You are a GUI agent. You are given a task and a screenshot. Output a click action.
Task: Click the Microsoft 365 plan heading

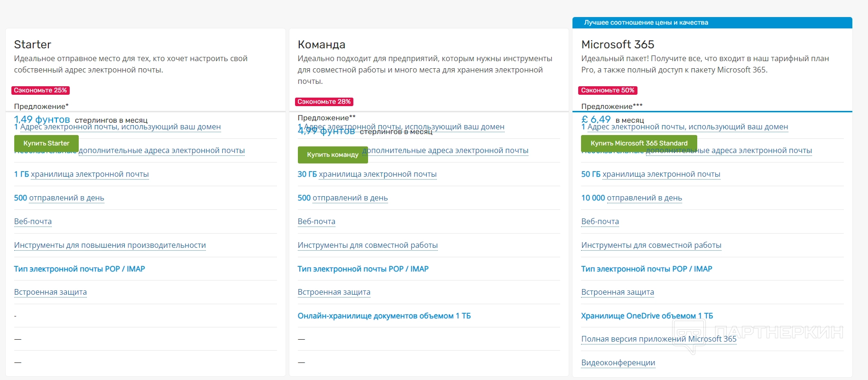618,45
